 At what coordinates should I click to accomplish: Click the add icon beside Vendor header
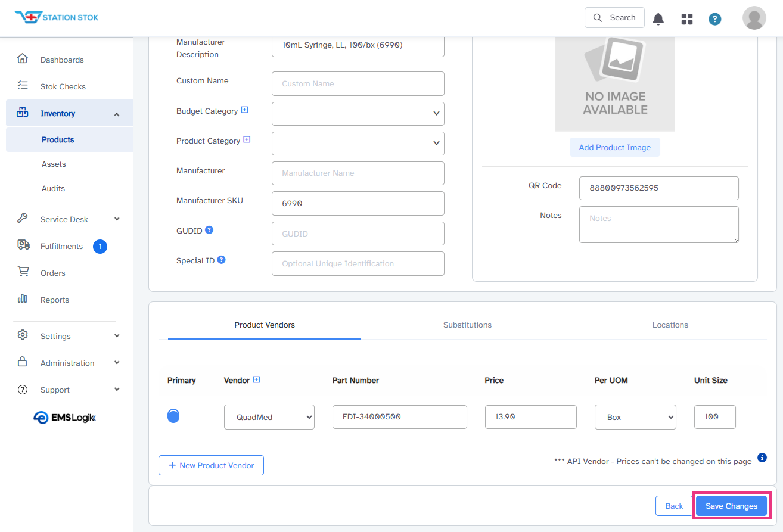click(x=256, y=379)
